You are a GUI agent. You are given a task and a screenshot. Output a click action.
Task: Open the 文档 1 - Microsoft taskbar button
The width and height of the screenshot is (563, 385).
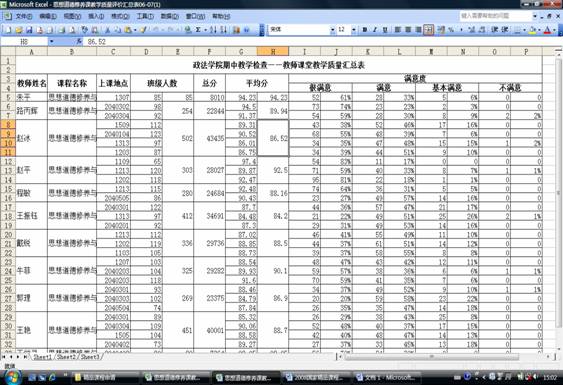tap(385, 377)
